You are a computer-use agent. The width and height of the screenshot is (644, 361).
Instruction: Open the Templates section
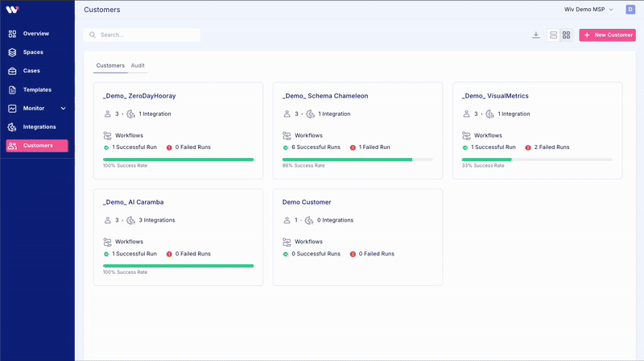(37, 89)
